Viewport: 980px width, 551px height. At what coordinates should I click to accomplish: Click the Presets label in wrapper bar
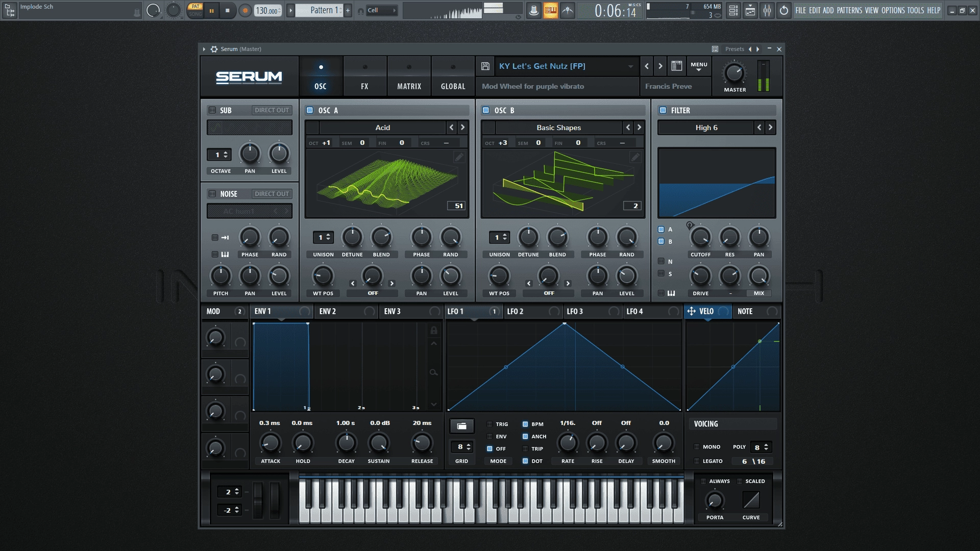734,49
